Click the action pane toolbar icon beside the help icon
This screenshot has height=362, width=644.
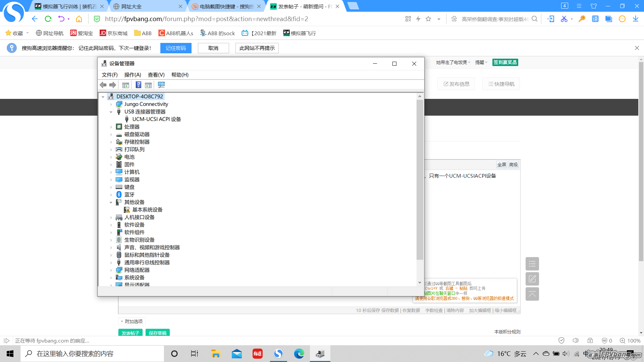coord(148,85)
